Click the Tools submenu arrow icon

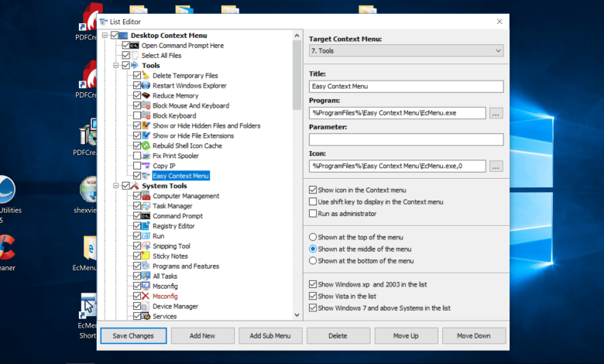click(x=135, y=65)
